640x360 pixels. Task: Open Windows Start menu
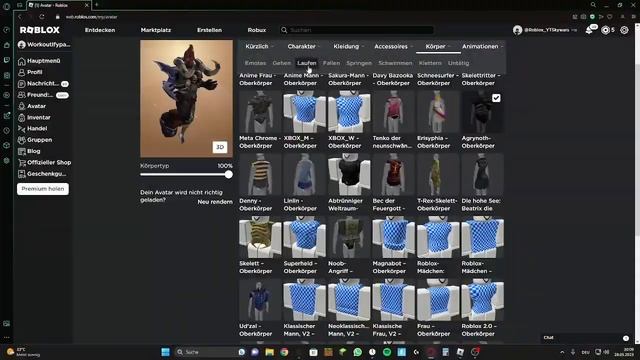coord(165,352)
